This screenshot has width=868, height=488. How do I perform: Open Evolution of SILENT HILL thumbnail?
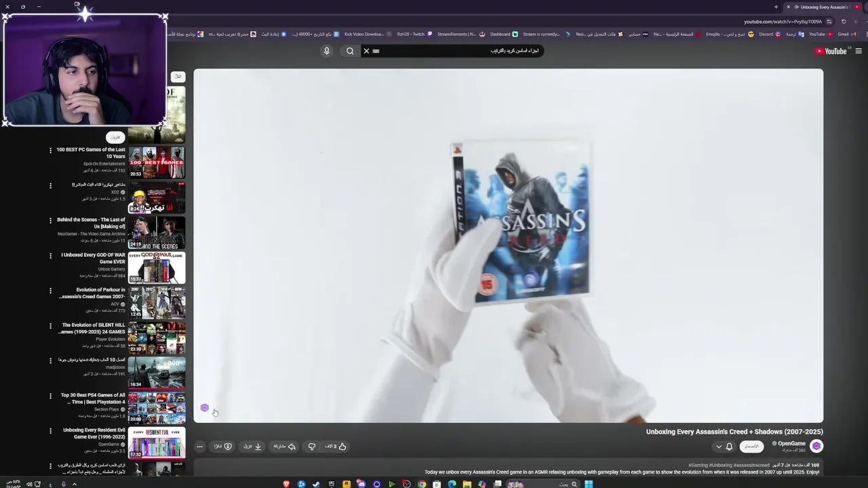click(x=157, y=338)
